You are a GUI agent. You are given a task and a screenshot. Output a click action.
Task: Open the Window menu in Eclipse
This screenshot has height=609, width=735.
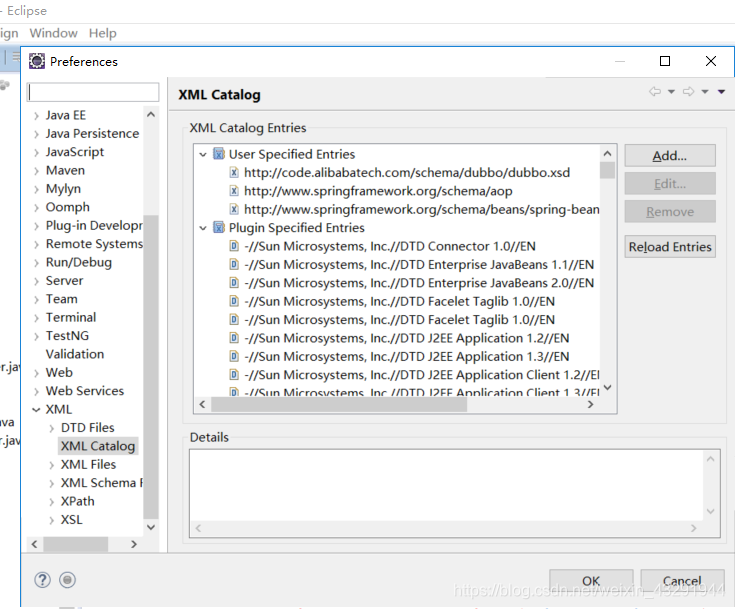tap(53, 33)
